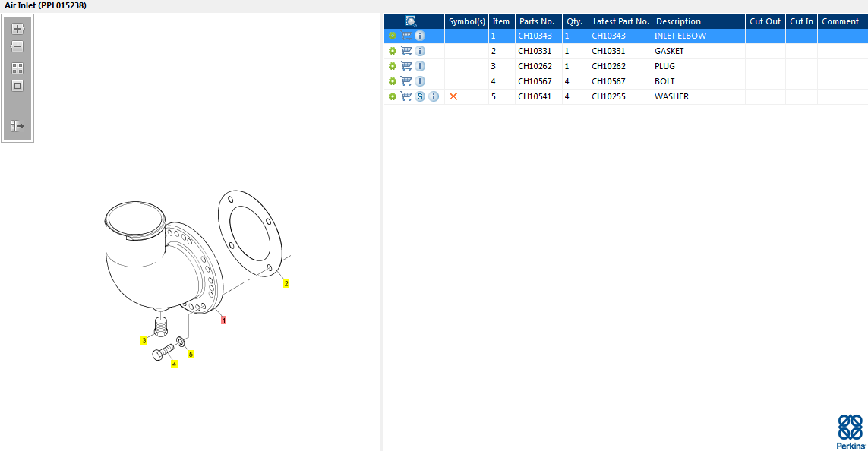This screenshot has height=451, width=868.
Task: Click green gear icon for WASHER row
Action: coord(393,96)
